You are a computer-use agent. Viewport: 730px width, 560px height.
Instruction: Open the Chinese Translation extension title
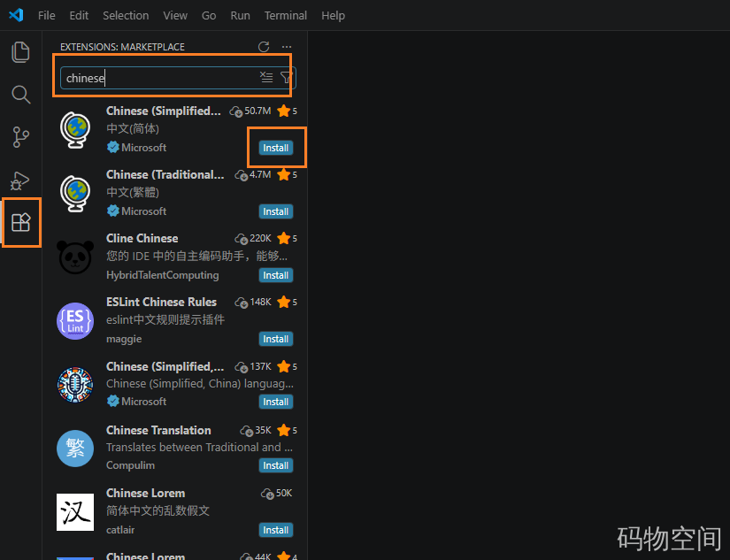click(158, 430)
